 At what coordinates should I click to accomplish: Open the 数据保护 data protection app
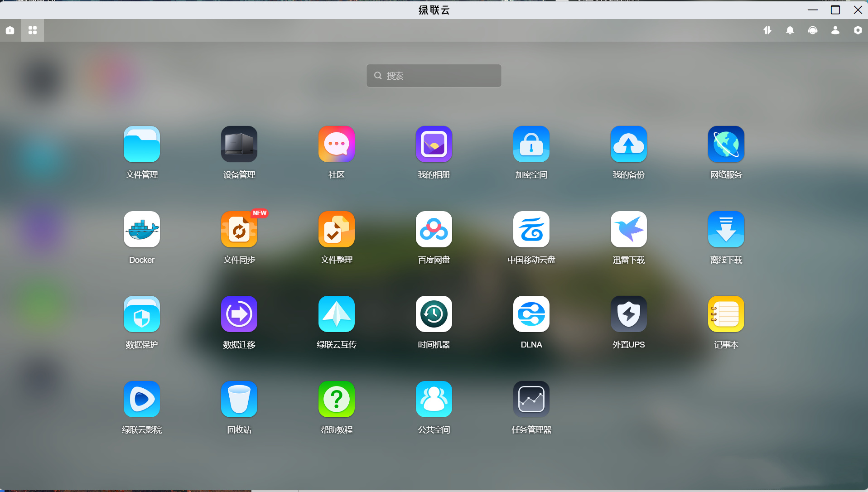(x=142, y=314)
